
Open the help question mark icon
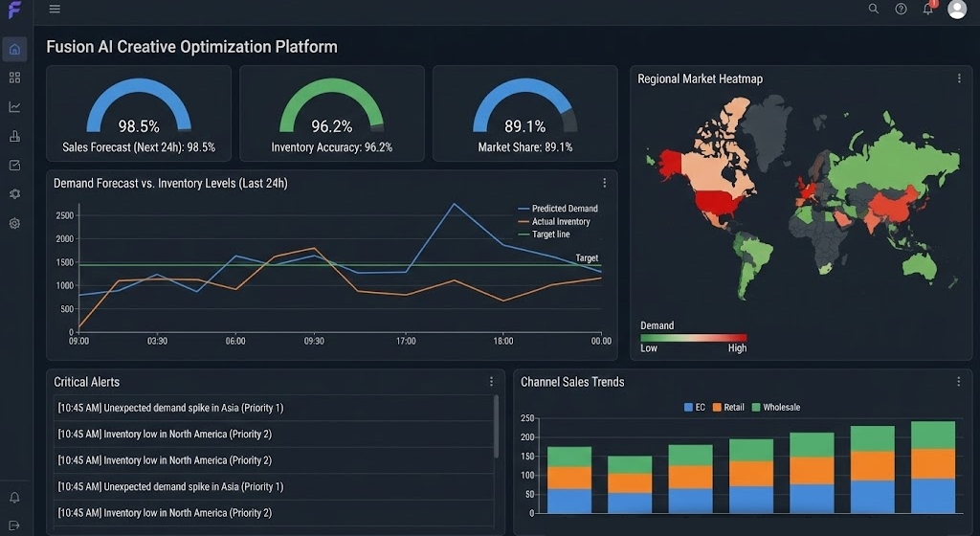901,9
